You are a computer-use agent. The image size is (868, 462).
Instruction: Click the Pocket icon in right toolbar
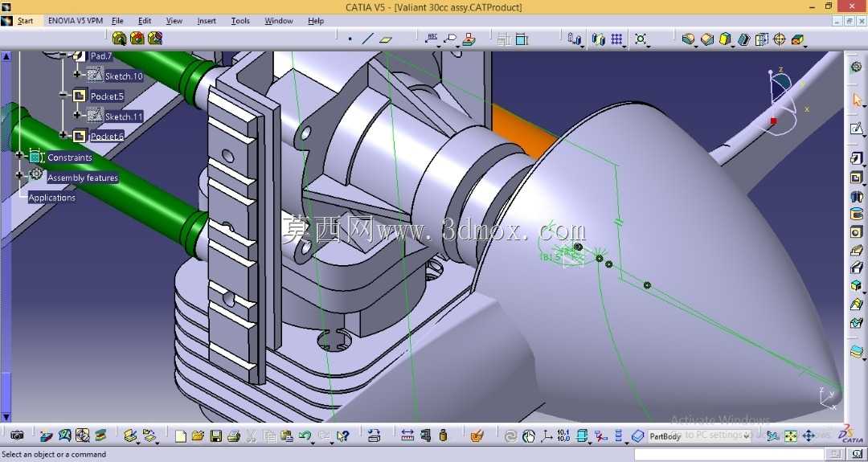[x=857, y=178]
